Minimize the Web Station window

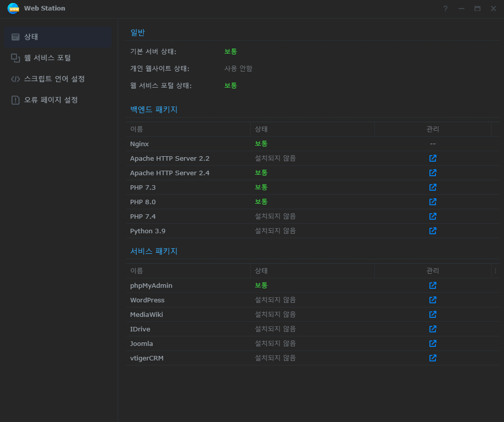click(x=461, y=9)
